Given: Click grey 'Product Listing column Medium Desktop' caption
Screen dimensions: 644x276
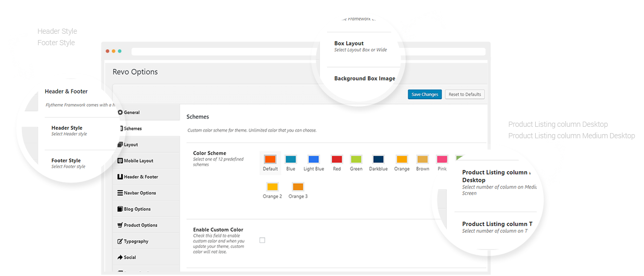Looking at the screenshot, I should click(572, 136).
